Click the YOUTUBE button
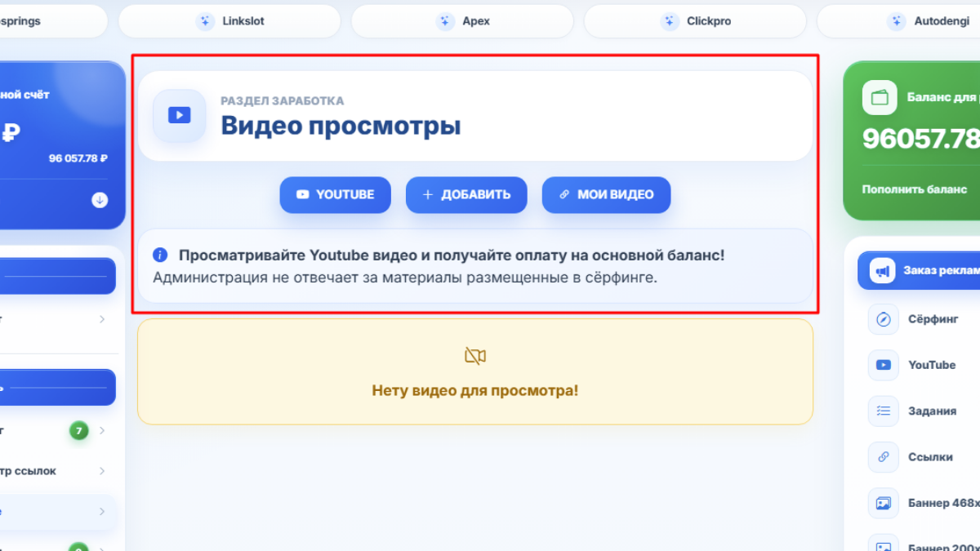This screenshot has height=551, width=980. coord(336,195)
